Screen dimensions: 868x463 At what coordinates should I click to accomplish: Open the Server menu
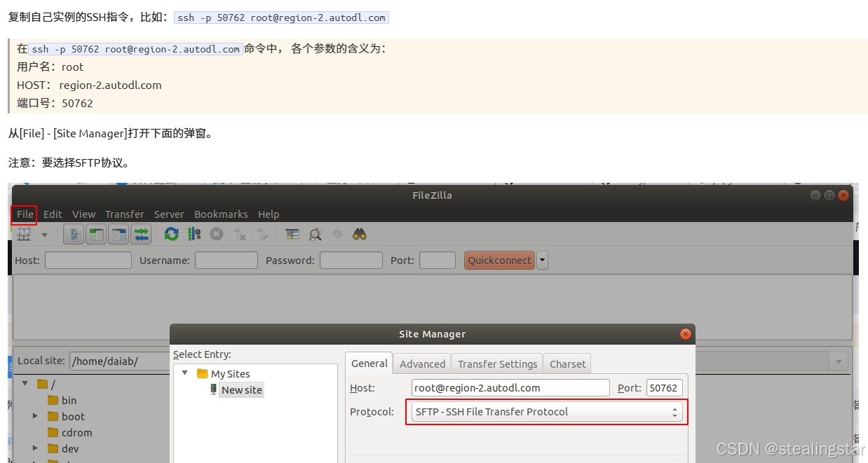(169, 214)
